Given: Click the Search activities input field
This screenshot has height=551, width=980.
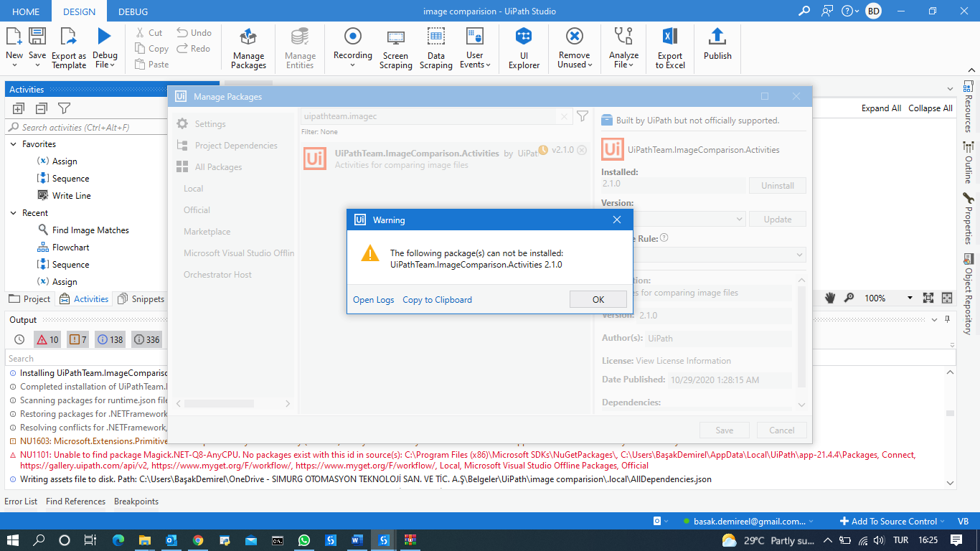Looking at the screenshot, I should point(86,127).
